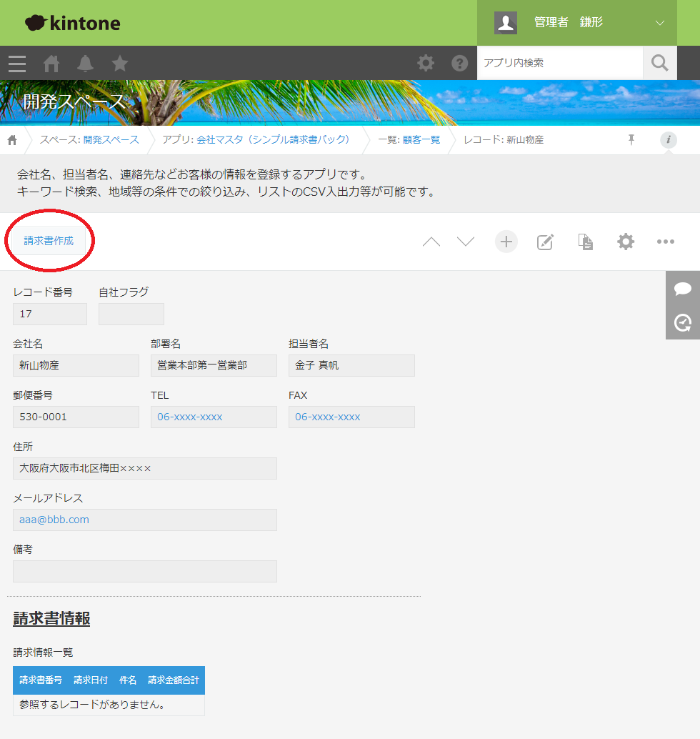Click the 部署名 value 営業本部第一営業部

202,365
